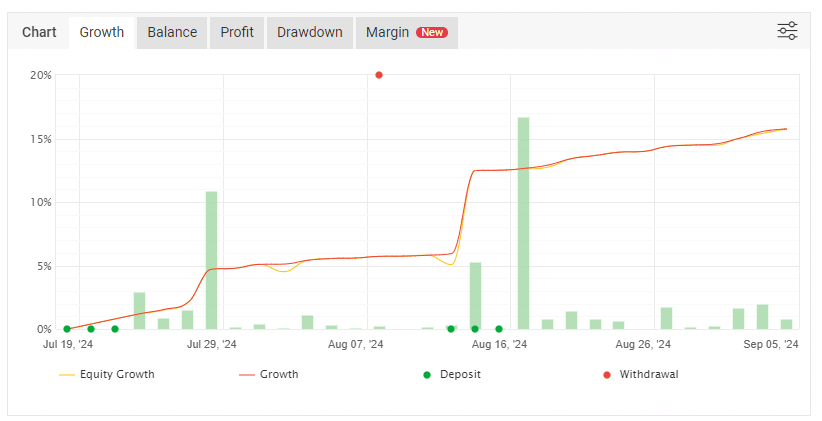Click the tall green bar at Jul 29
Screen dimensions: 822x421
click(x=211, y=260)
